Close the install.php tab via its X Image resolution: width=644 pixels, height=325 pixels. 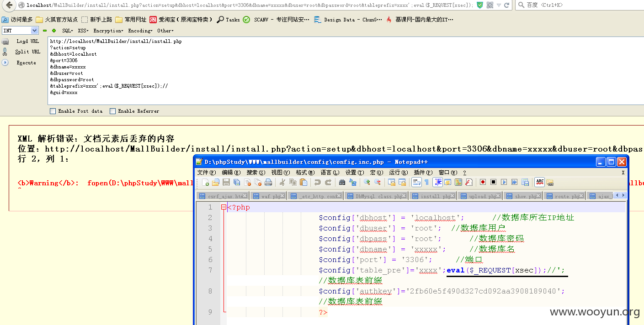452,196
